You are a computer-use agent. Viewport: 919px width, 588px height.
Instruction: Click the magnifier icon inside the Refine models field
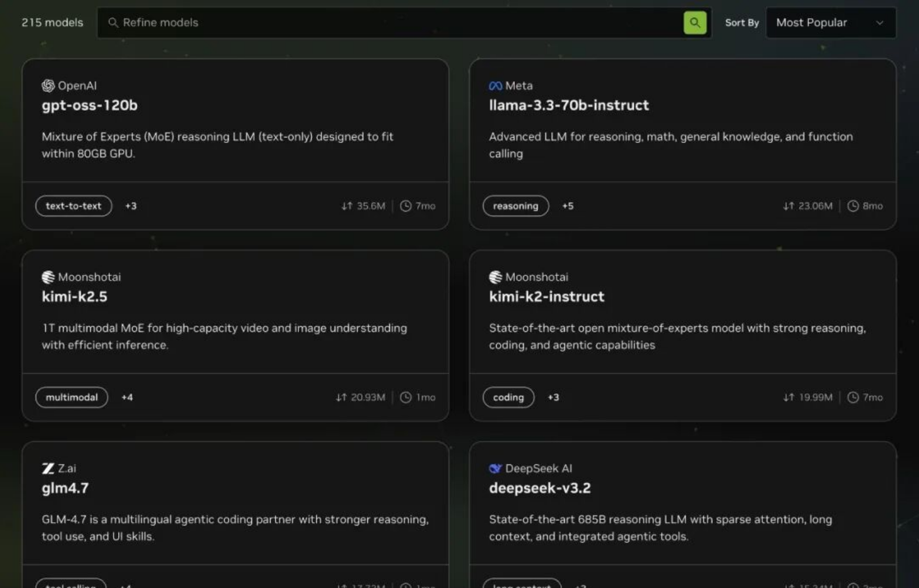pyautogui.click(x=113, y=23)
